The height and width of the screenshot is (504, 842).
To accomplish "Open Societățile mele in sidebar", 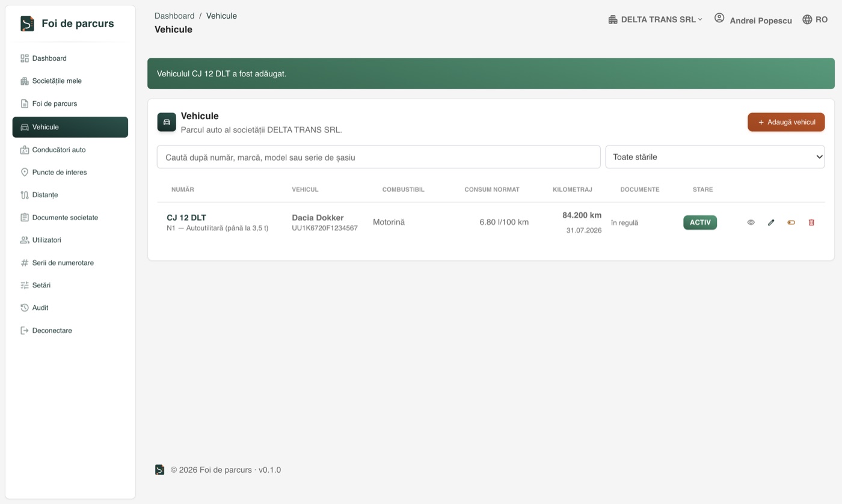I will point(70,81).
